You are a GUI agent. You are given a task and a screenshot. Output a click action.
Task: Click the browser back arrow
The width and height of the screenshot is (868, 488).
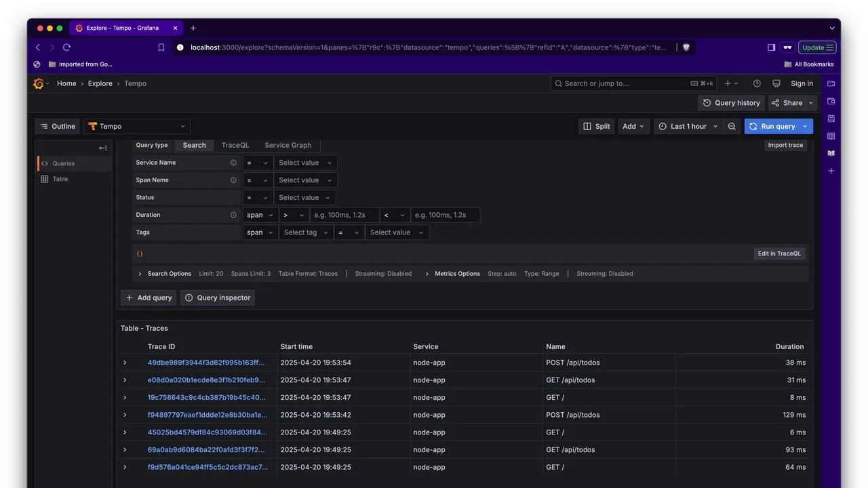coord(37,47)
